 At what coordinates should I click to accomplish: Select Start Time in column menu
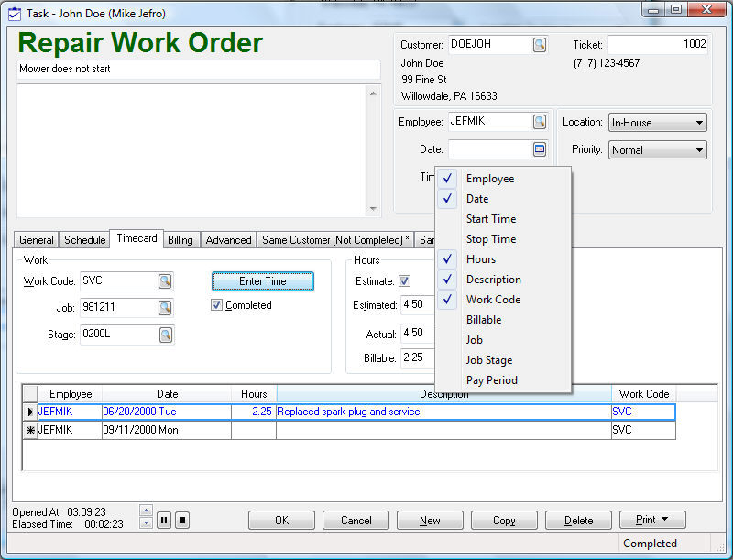(490, 219)
